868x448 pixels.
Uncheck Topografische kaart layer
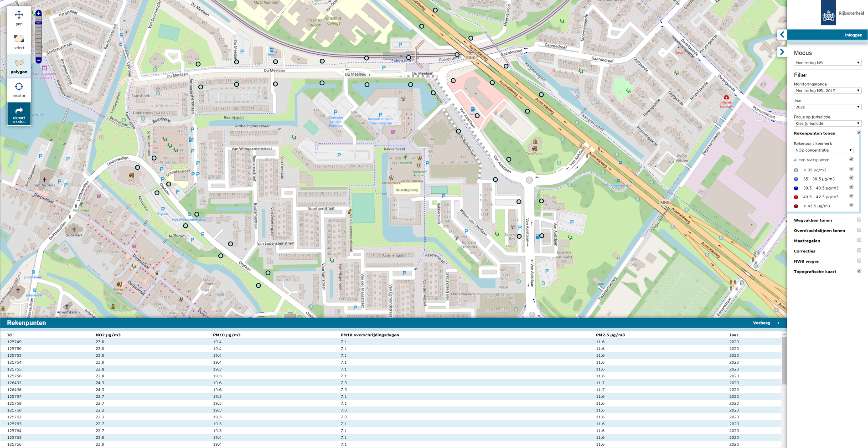(859, 271)
